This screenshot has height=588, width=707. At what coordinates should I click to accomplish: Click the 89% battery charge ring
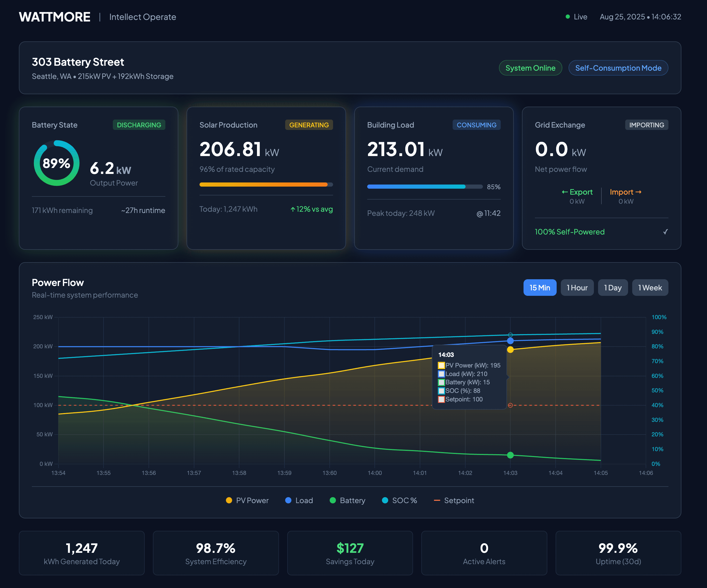pyautogui.click(x=56, y=163)
